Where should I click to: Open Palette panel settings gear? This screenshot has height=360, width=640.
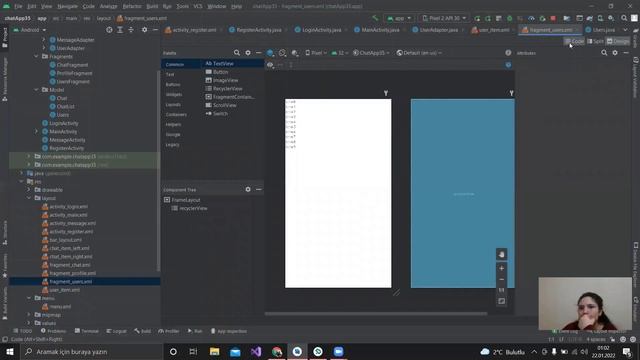248,53
